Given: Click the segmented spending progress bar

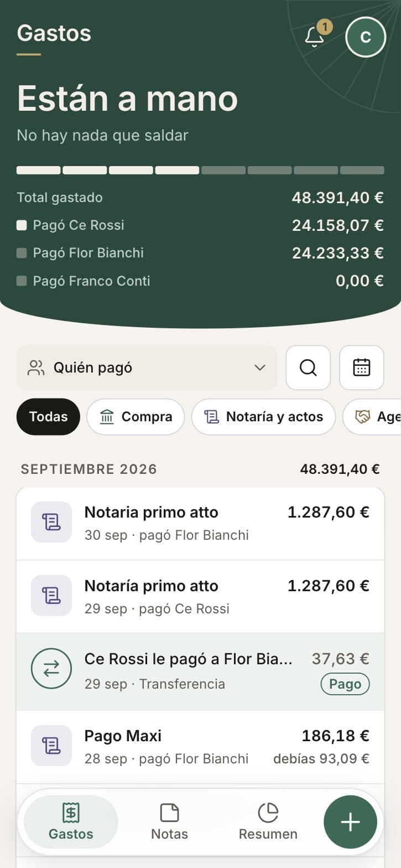Looking at the screenshot, I should pyautogui.click(x=200, y=170).
